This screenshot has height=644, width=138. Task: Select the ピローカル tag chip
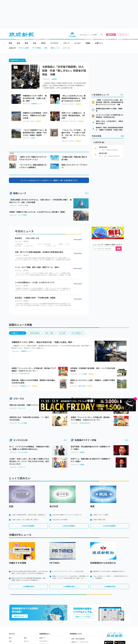(67, 48)
